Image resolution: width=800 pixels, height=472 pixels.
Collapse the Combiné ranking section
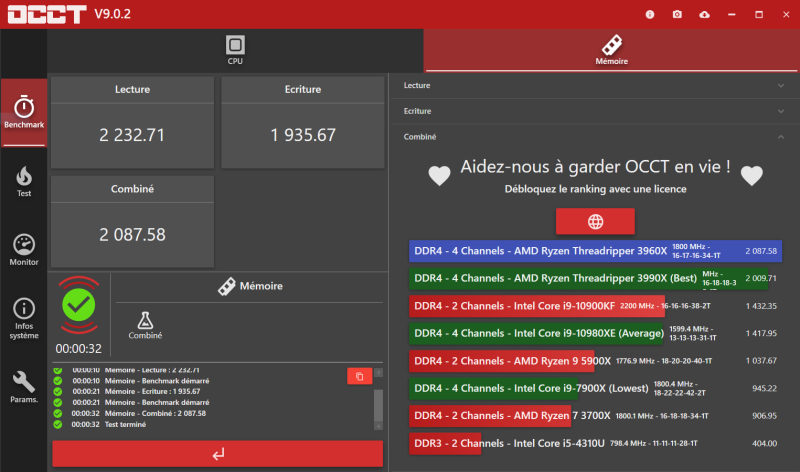click(x=595, y=137)
